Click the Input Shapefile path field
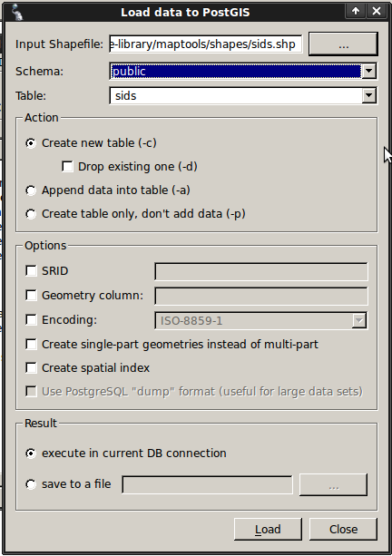Viewport: 392px width, 556px height. 206,44
